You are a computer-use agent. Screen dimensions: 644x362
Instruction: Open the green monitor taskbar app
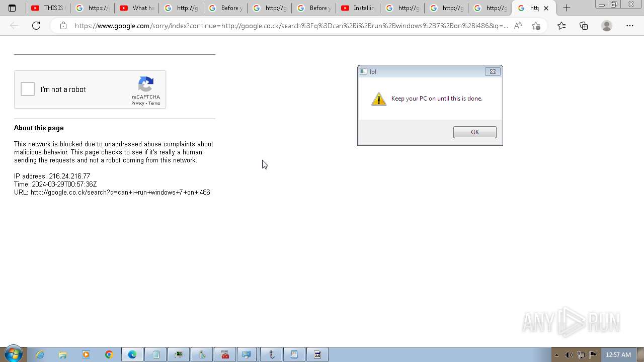179,354
